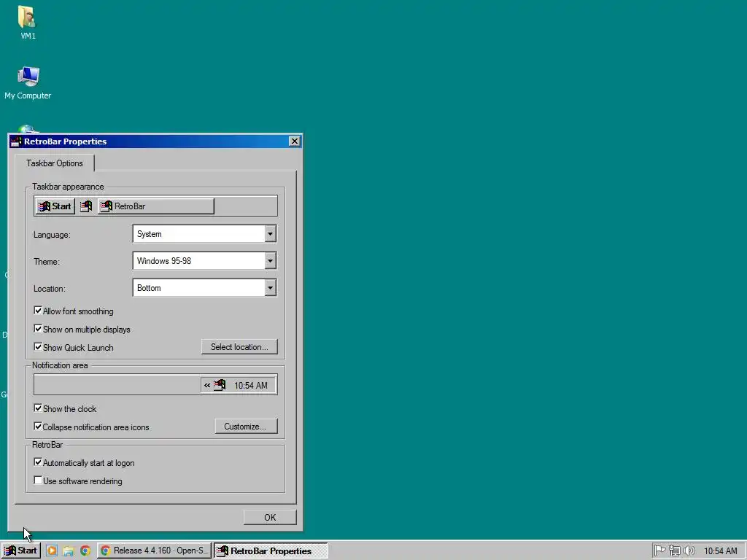Open Action Center flag tray icon

click(659, 551)
